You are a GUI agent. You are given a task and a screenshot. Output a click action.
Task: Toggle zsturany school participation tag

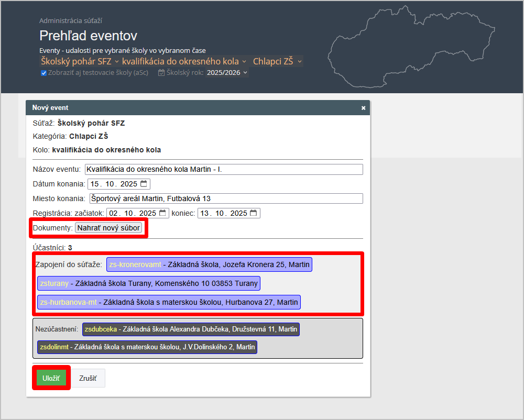[148, 283]
